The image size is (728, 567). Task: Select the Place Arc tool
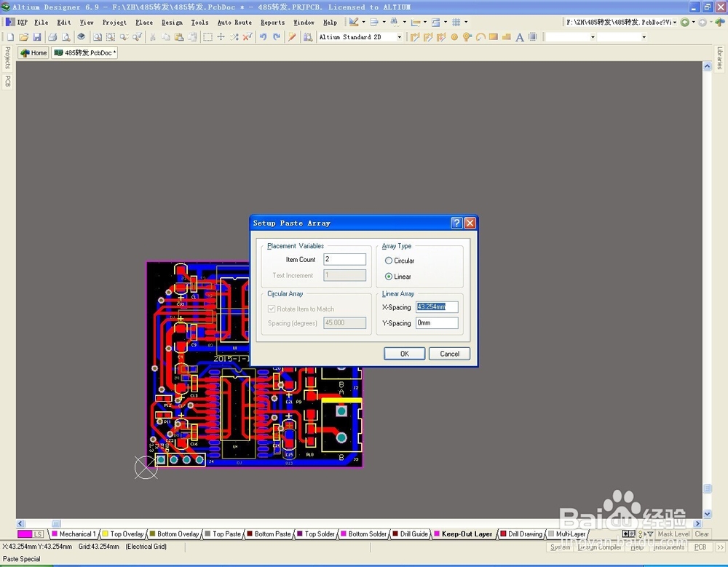point(480,36)
